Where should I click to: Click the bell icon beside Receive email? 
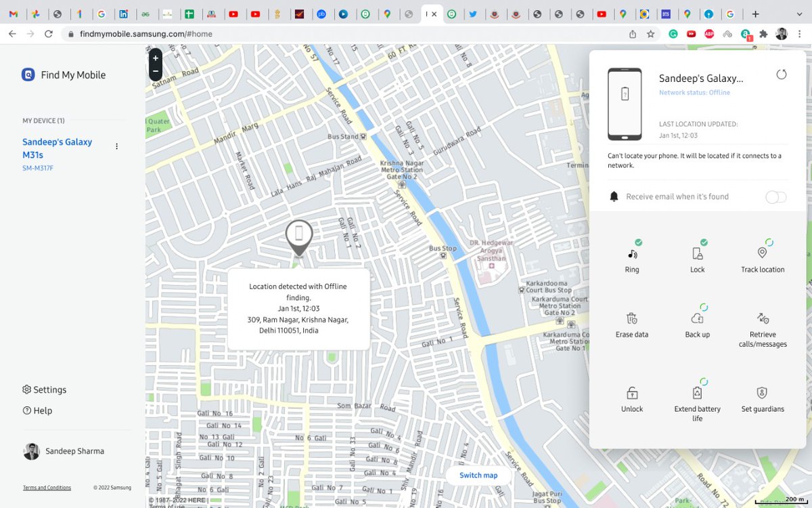[x=614, y=196]
